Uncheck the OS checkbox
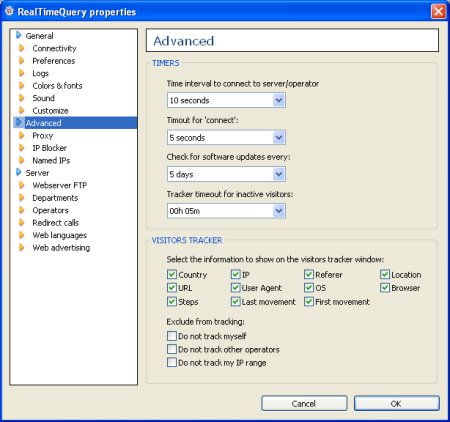450x422 pixels. (309, 287)
